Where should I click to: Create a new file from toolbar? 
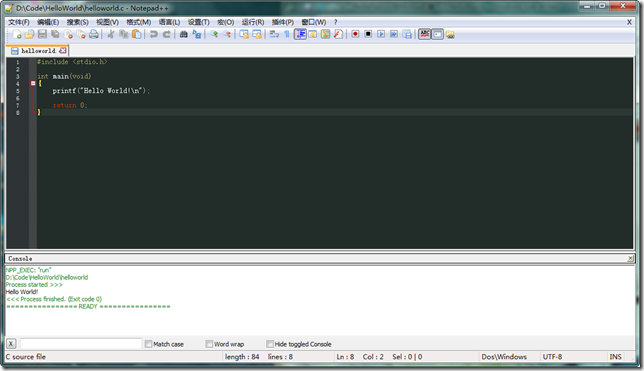[x=17, y=35]
